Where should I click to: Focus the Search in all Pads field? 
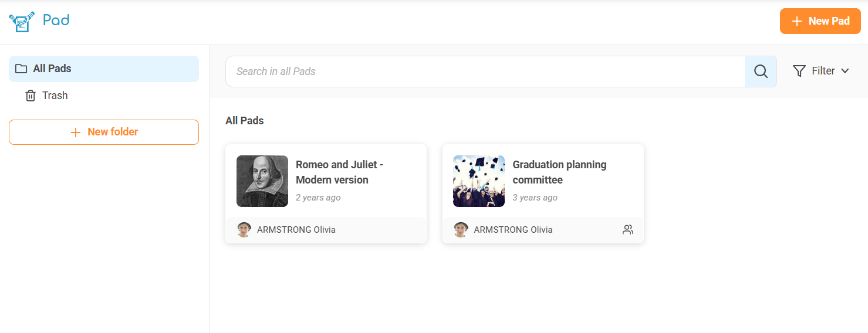pyautogui.click(x=485, y=72)
